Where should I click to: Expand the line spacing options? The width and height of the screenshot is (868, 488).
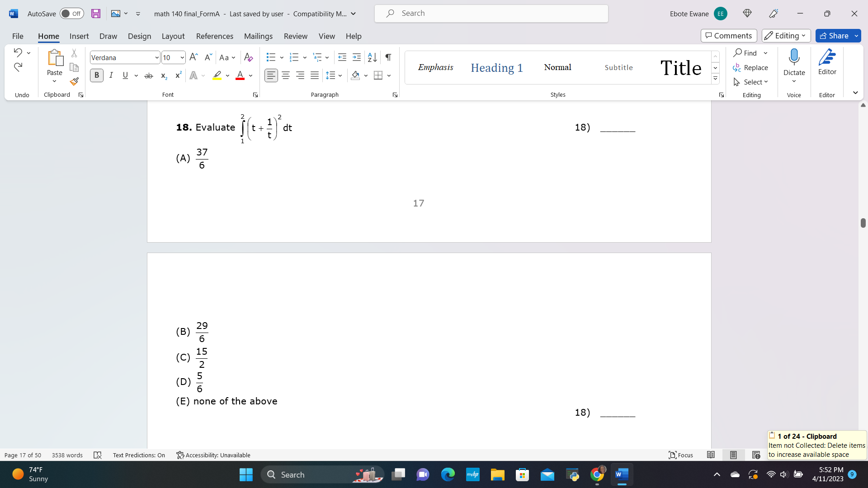point(340,75)
